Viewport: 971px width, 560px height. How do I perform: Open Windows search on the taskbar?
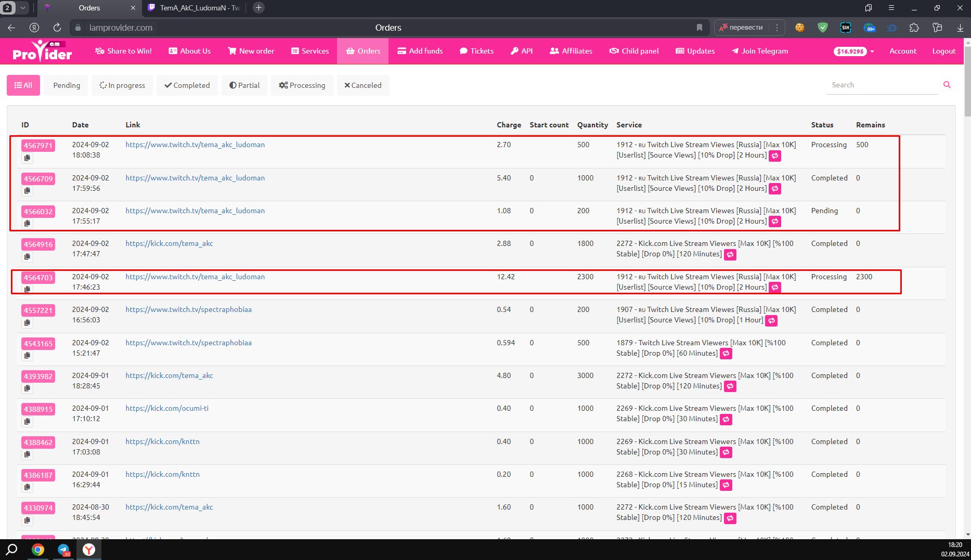click(x=11, y=550)
